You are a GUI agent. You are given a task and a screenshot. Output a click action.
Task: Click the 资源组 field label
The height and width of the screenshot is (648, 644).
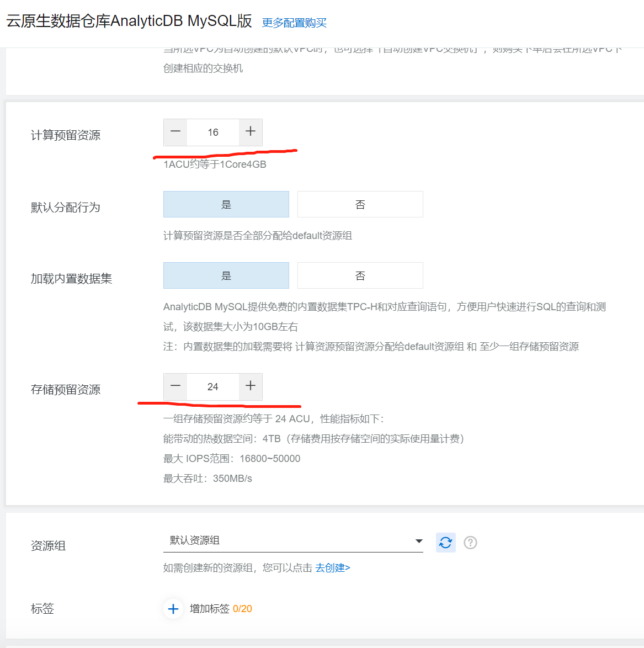click(x=48, y=545)
